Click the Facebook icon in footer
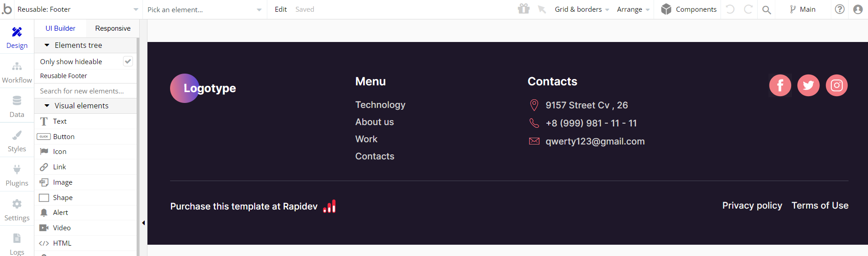The image size is (868, 256). pyautogui.click(x=780, y=85)
